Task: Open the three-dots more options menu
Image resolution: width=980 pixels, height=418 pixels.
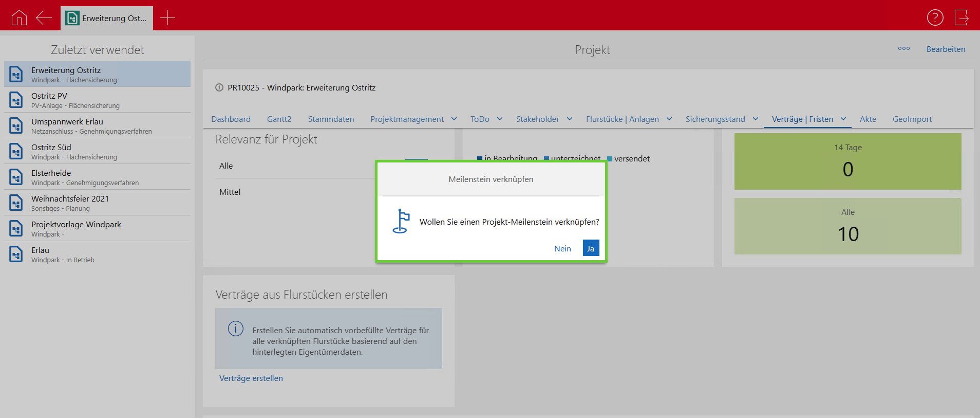Action: 903,49
